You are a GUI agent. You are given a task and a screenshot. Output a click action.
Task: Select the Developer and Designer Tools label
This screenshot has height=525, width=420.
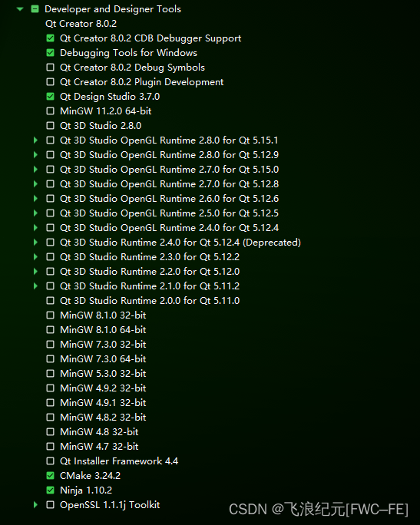tap(113, 9)
